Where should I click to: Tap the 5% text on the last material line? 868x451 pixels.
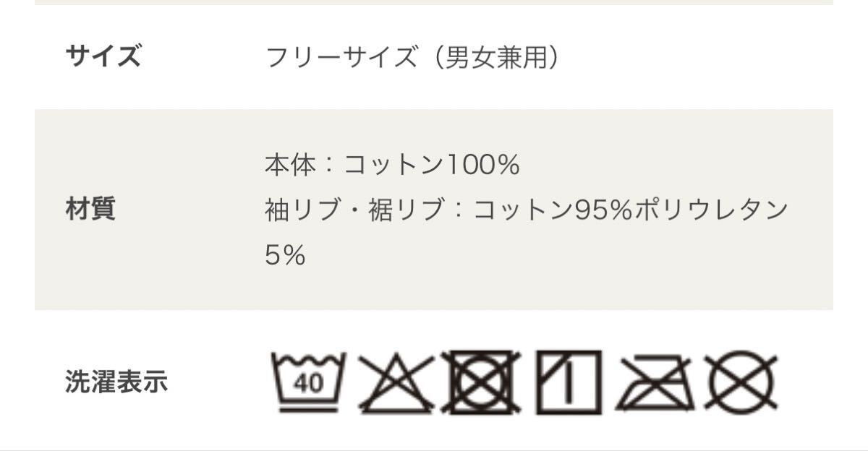[285, 254]
